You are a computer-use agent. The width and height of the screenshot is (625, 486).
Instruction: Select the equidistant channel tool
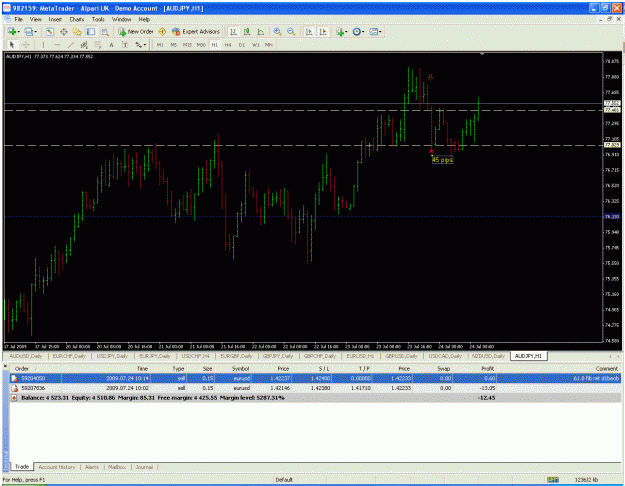84,45
